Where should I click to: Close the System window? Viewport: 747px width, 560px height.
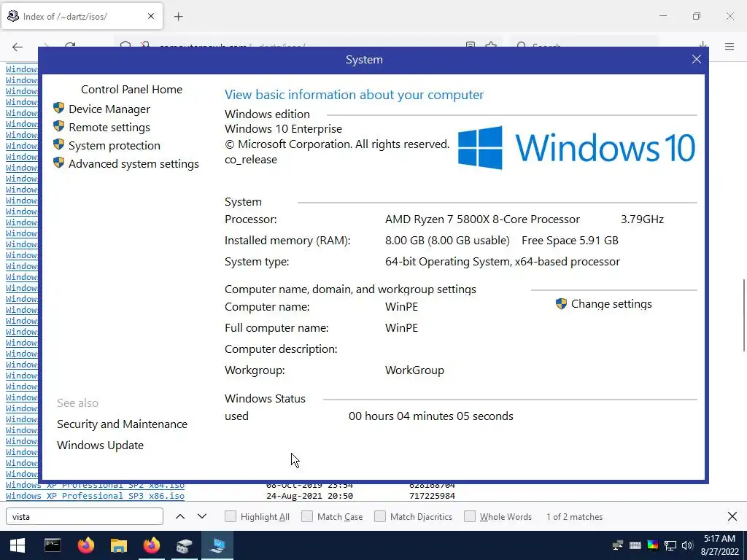[x=697, y=59]
